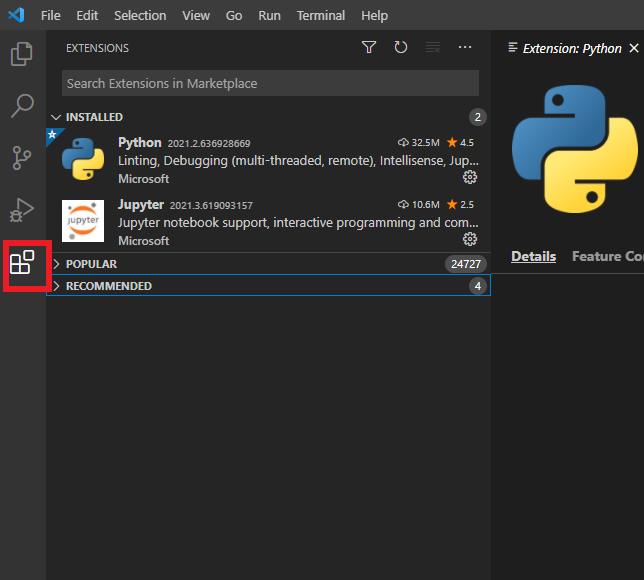Click Python 32.5M download count icon
The height and width of the screenshot is (580, 644).
403,143
